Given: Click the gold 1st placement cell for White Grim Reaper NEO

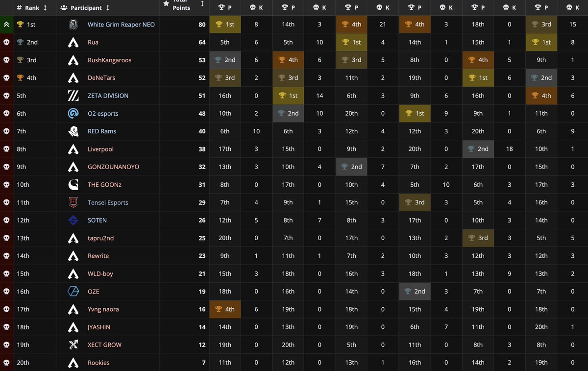Looking at the screenshot, I should click(x=225, y=25).
